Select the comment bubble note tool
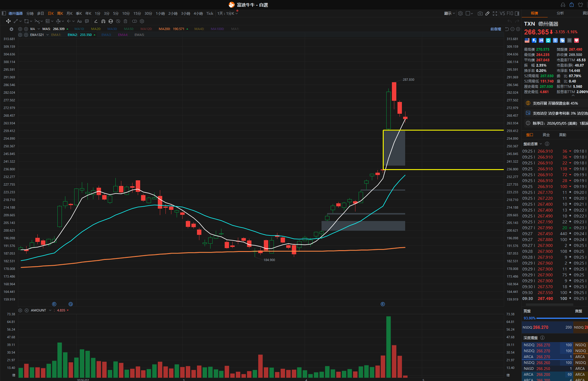588x381 pixels. [87, 21]
